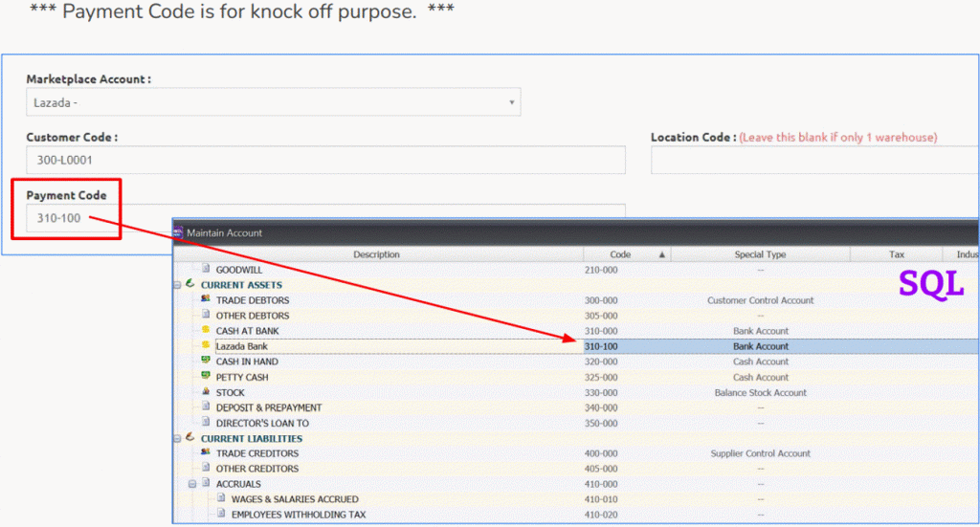Click code cell 330-000
The image size is (980, 527).
coord(601,393)
